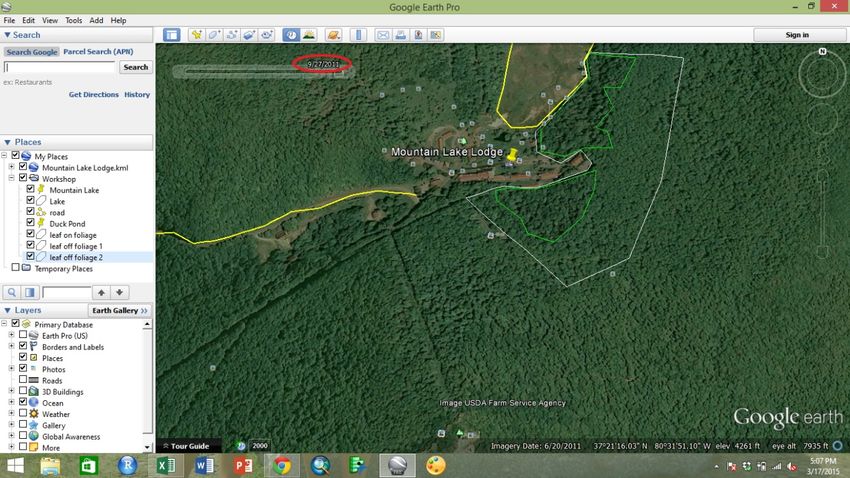
Task: Uncheck the Mountain Lake Lodge.kml checkbox
Action: [23, 167]
